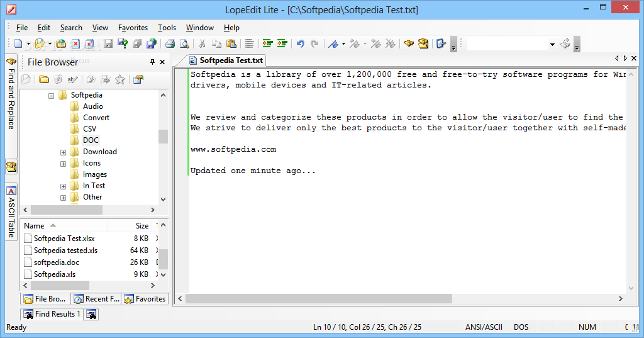This screenshot has height=338, width=644.
Task: Close the File Browser panel
Action: click(162, 62)
